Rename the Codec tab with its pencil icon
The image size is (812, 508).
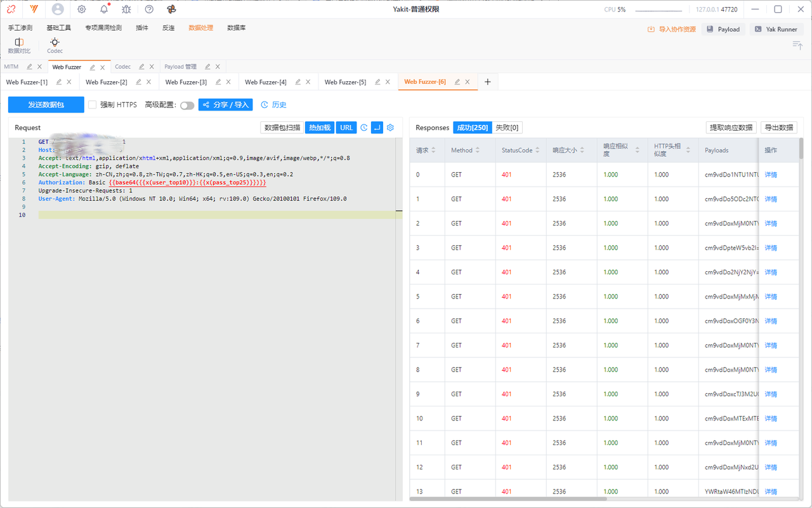[141, 67]
